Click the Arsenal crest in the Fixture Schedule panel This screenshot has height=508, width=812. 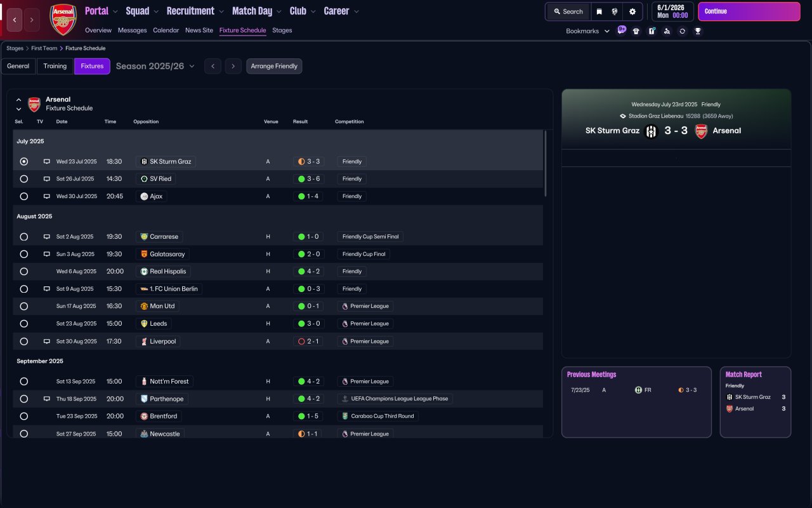tap(34, 104)
